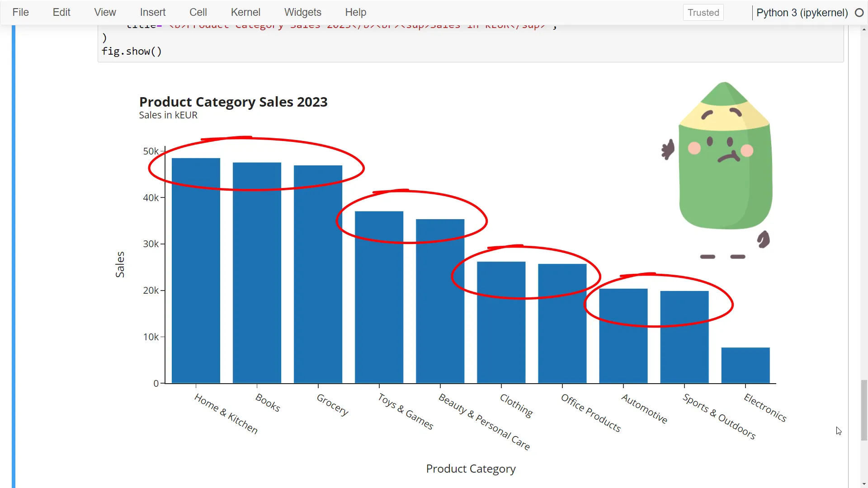868x488 pixels.
Task: Open the Kernel menu
Action: pyautogui.click(x=245, y=12)
